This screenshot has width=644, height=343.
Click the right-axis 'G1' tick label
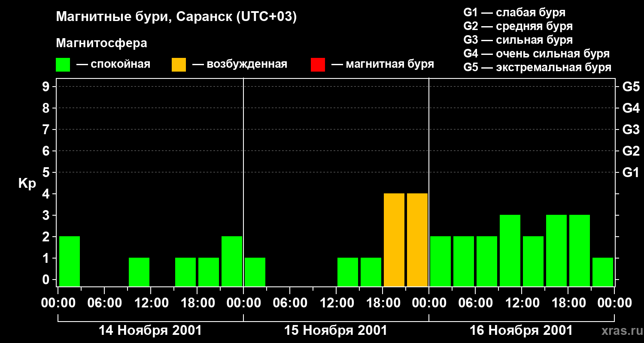tap(631, 172)
